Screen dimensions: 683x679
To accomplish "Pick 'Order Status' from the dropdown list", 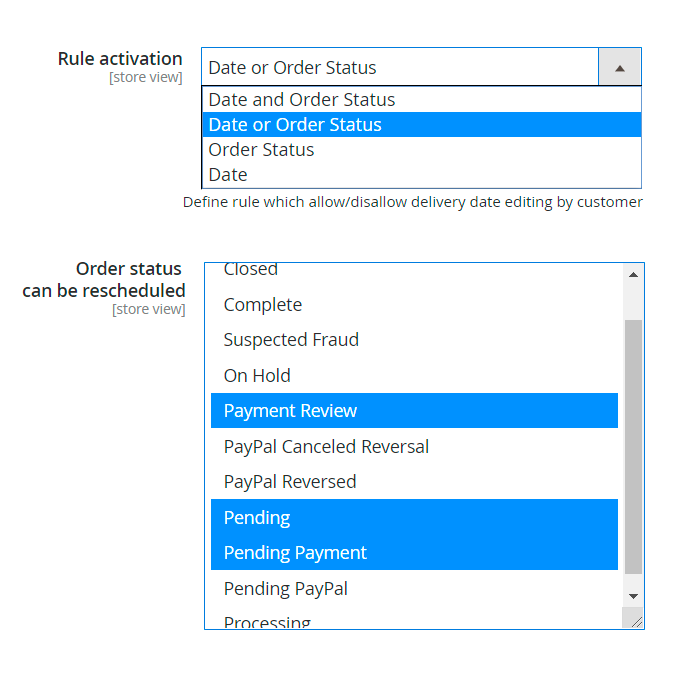I will click(x=261, y=150).
